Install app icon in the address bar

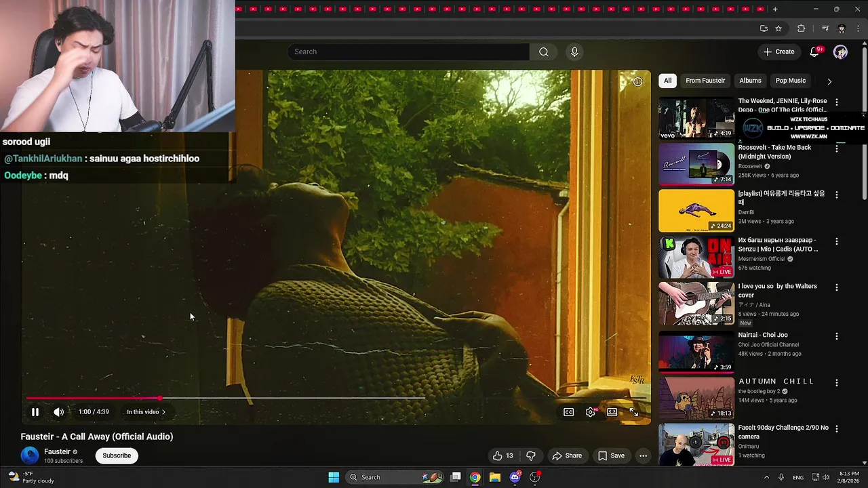click(764, 28)
